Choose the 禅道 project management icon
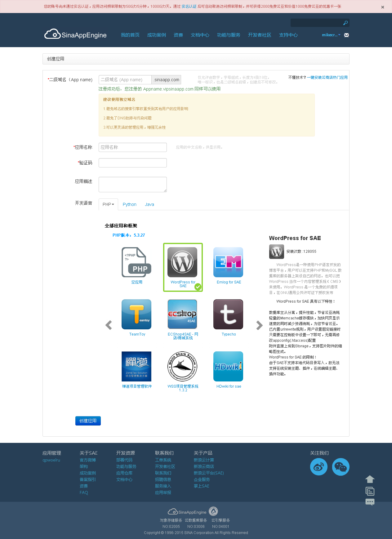The width and height of the screenshot is (392, 539). point(136,366)
